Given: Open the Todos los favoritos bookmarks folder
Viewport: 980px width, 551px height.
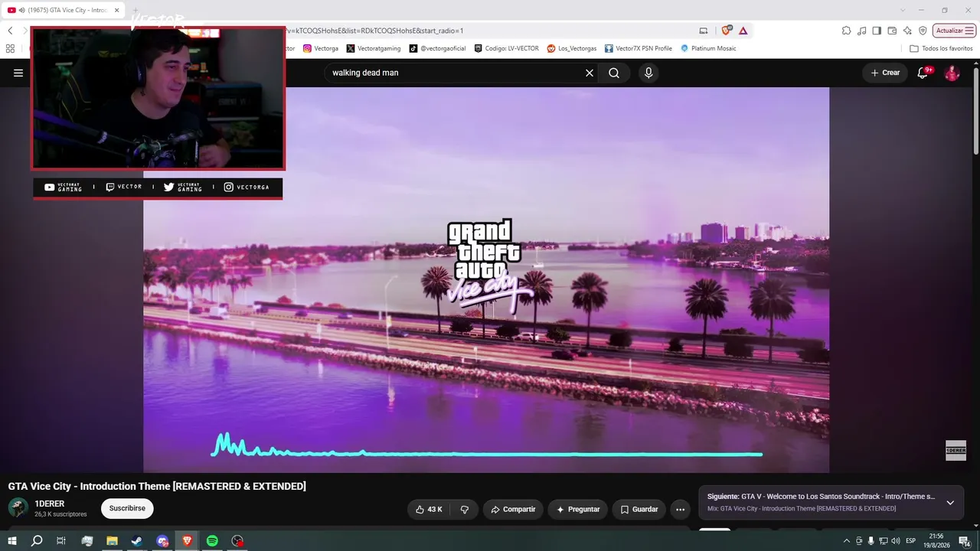Looking at the screenshot, I should pyautogui.click(x=941, y=48).
